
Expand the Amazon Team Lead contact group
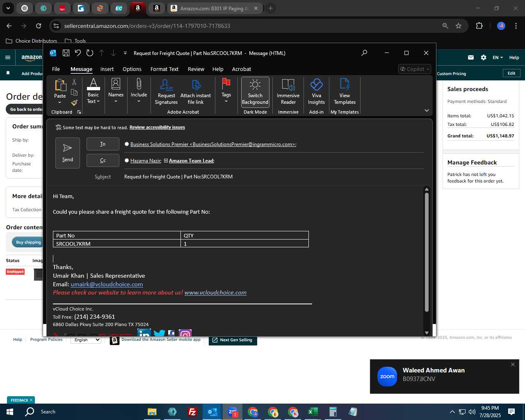pyautogui.click(x=166, y=160)
